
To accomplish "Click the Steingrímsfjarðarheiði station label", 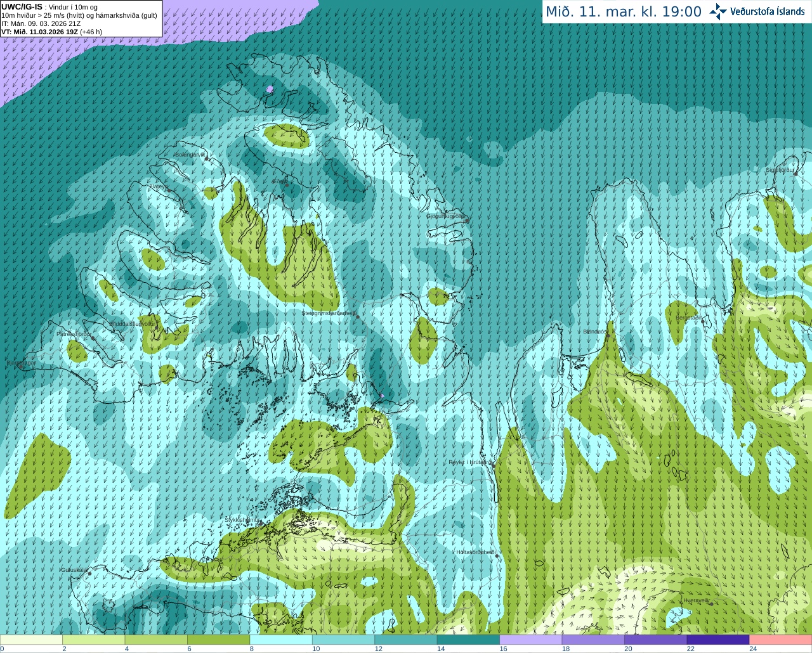I will pyautogui.click(x=328, y=313).
